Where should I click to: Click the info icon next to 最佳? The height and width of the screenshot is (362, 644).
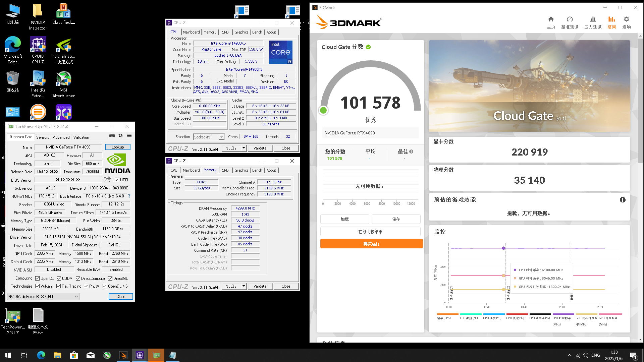click(411, 152)
